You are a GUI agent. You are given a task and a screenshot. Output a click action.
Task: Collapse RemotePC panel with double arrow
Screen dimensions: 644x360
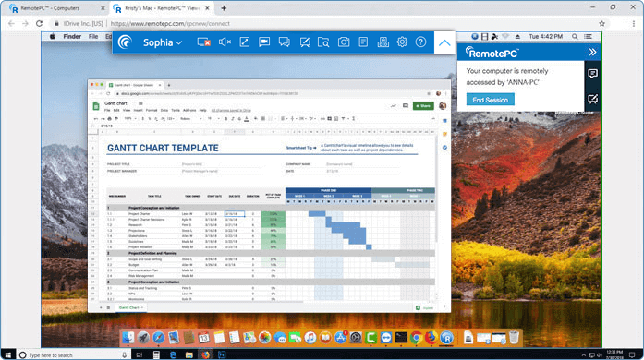(592, 52)
